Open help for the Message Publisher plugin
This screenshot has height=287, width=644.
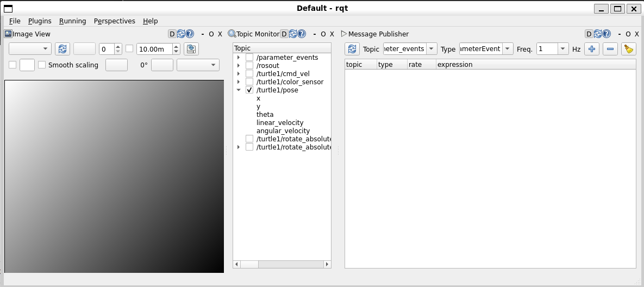(x=607, y=34)
